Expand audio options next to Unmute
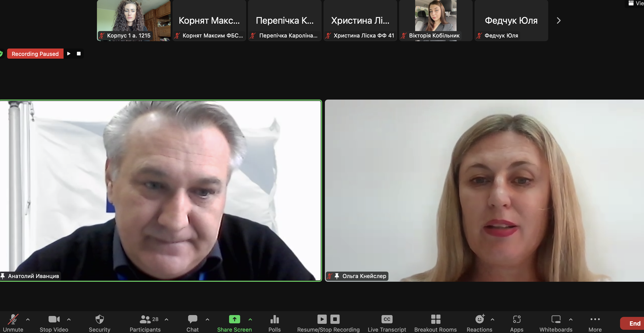 [28, 319]
